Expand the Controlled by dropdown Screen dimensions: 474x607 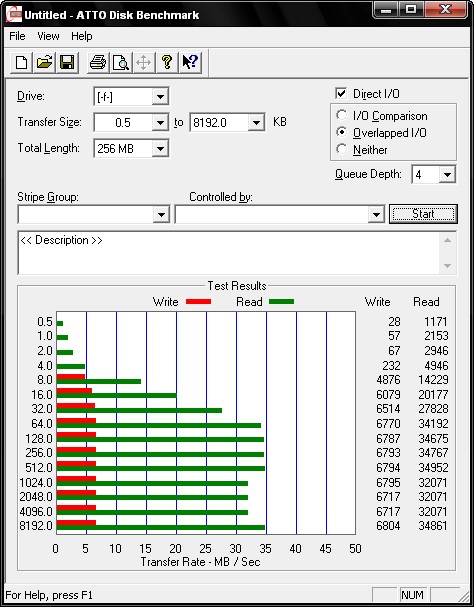coord(376,214)
